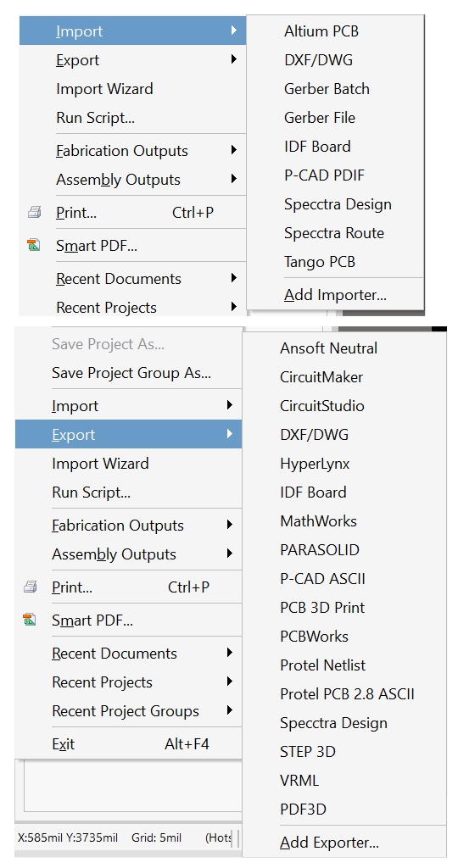Select PDF3D export format

pyautogui.click(x=304, y=810)
